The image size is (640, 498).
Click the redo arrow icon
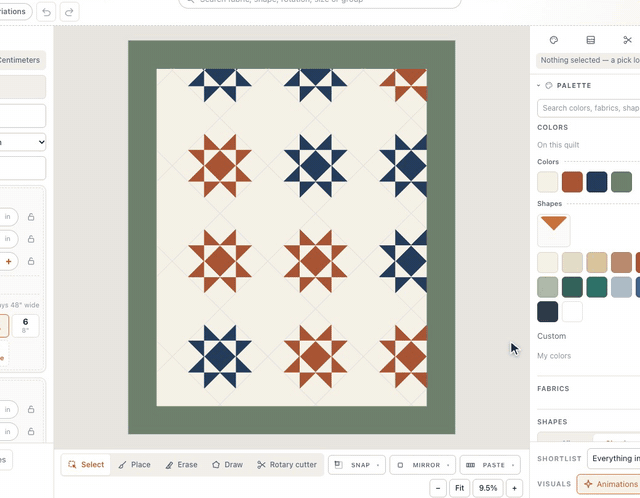[69, 12]
